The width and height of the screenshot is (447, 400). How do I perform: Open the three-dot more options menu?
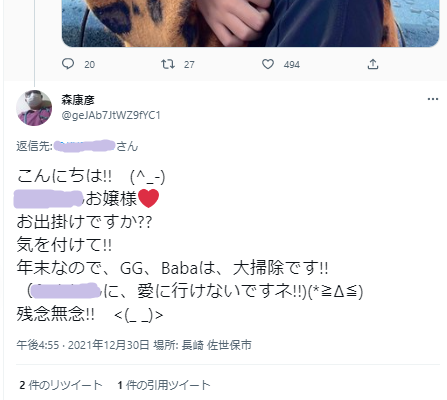(x=433, y=99)
